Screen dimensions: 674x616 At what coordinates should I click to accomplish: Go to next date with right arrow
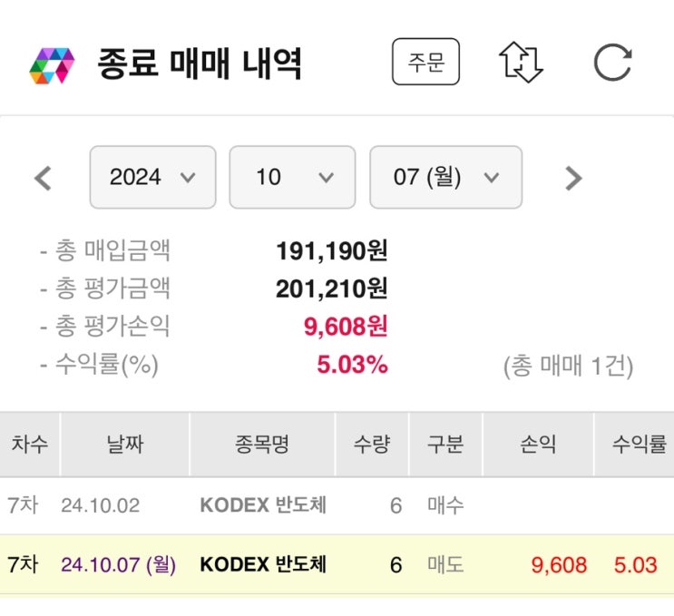coord(572,177)
